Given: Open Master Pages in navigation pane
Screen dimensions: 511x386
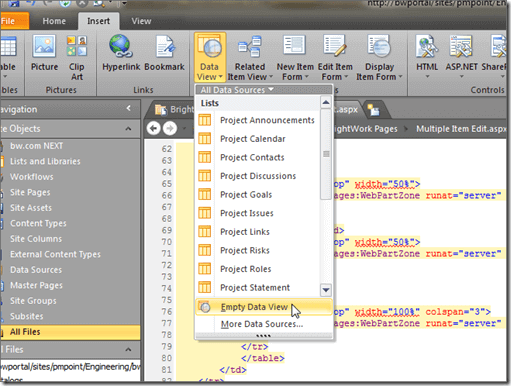Looking at the screenshot, I should 36,285.
